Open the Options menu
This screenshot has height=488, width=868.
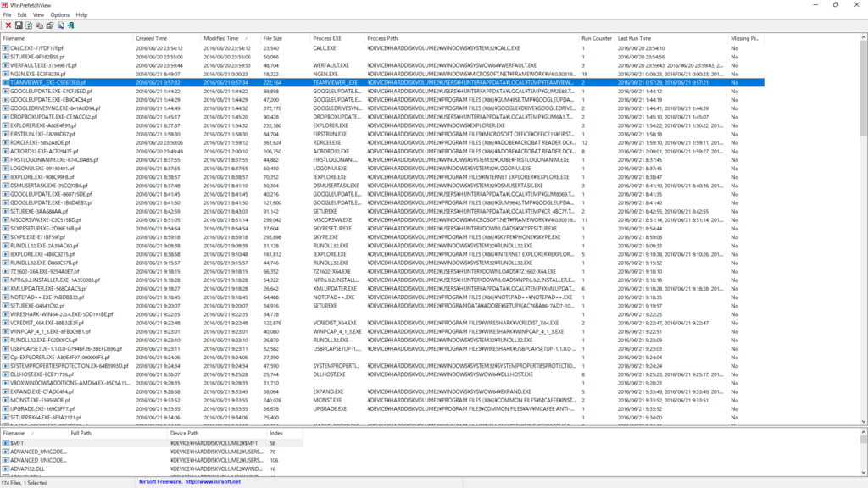point(60,15)
